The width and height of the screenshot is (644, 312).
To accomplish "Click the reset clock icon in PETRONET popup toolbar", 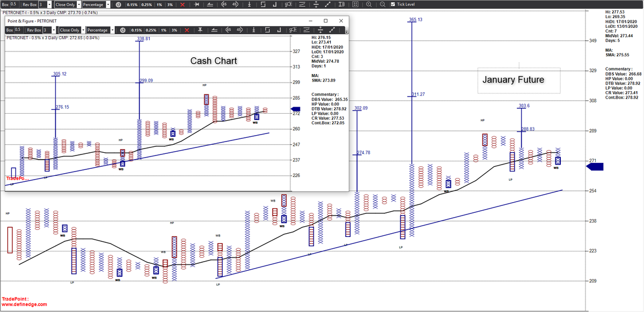I will coord(122,30).
